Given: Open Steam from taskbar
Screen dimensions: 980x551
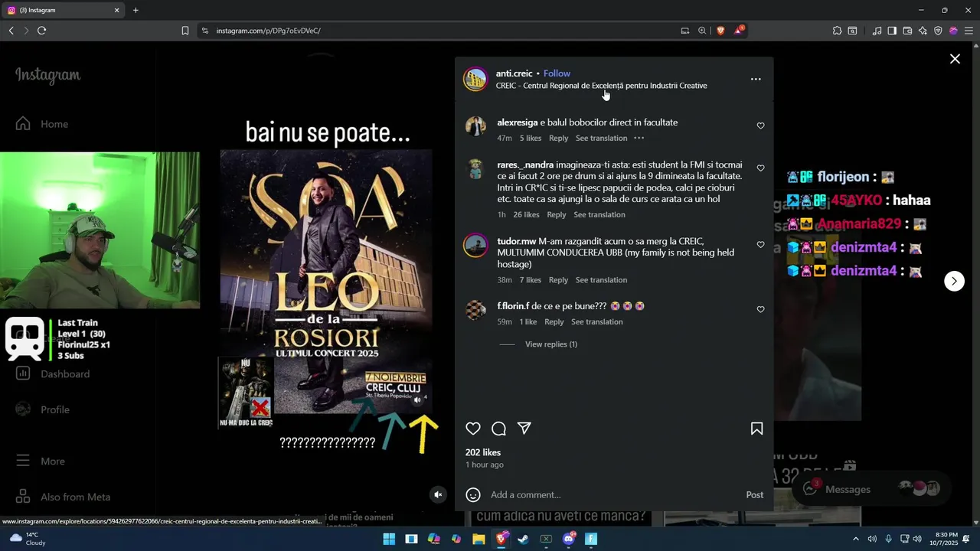Looking at the screenshot, I should [x=523, y=539].
